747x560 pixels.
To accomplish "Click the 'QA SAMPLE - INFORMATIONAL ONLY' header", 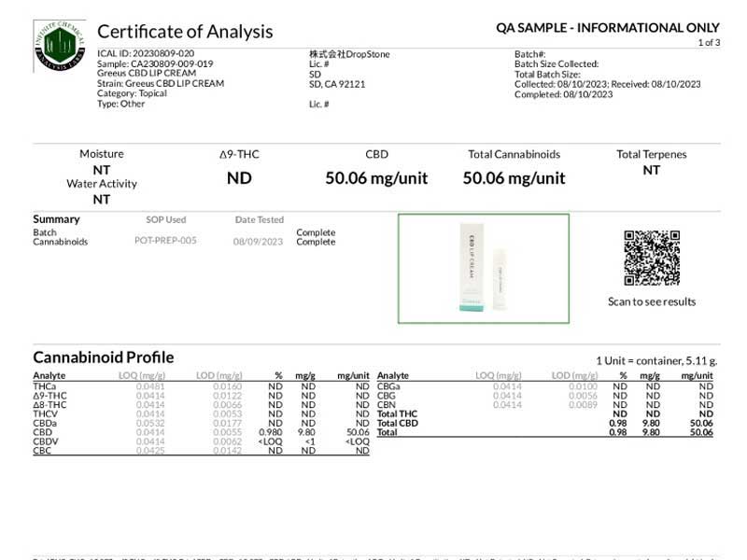I will point(608,28).
